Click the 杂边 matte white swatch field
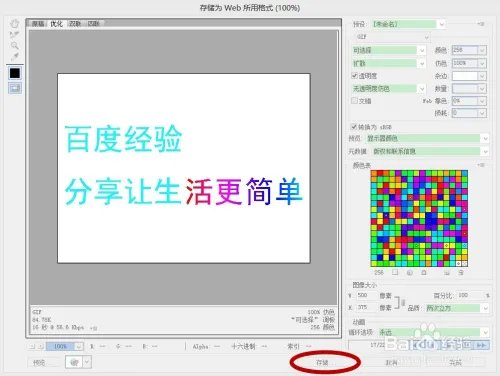Image resolution: width=500 pixels, height=376 pixels. point(465,76)
